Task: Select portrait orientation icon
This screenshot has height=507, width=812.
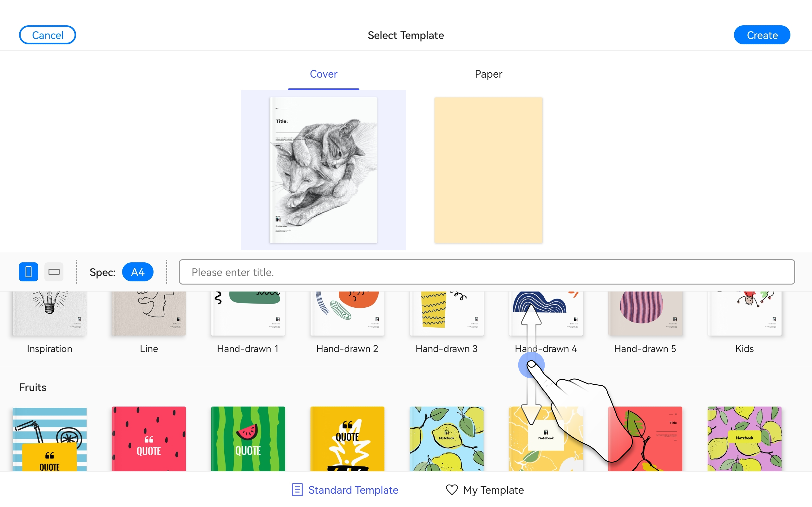Action: pos(29,272)
